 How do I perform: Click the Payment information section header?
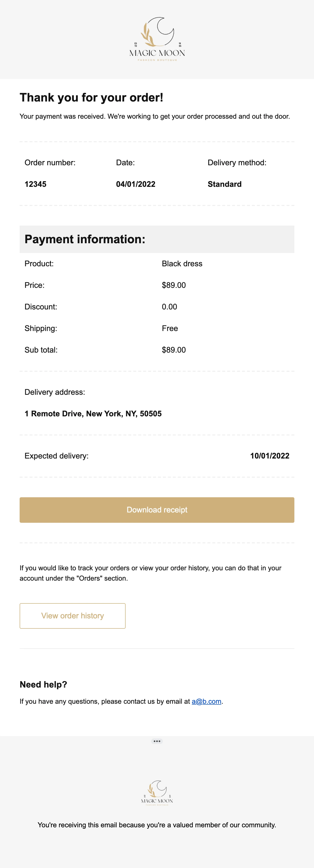[85, 239]
